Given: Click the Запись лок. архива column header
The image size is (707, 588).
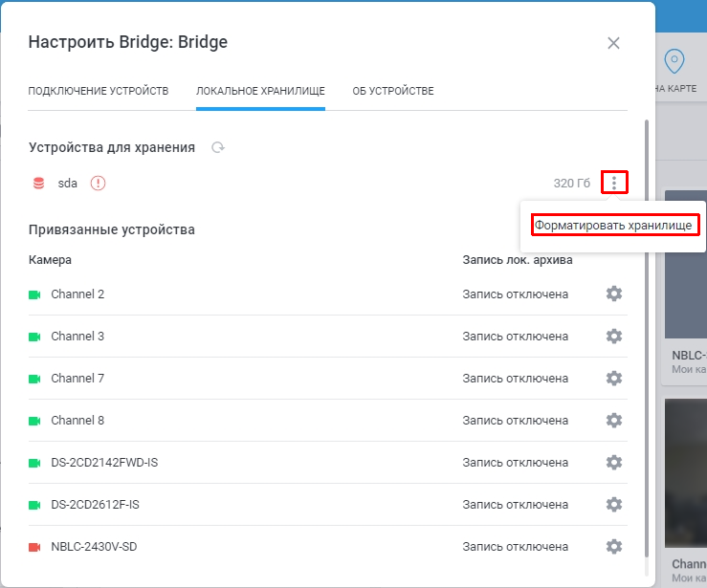Looking at the screenshot, I should pos(518,260).
